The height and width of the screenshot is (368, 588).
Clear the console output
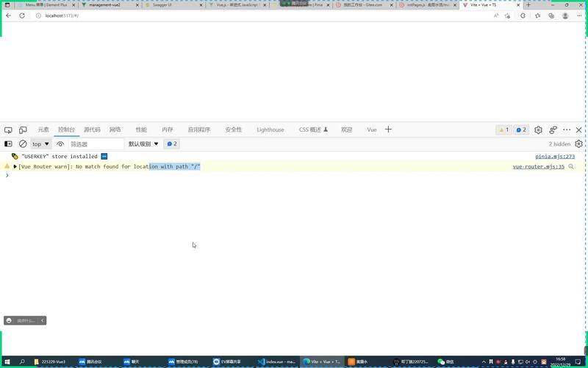coord(23,144)
